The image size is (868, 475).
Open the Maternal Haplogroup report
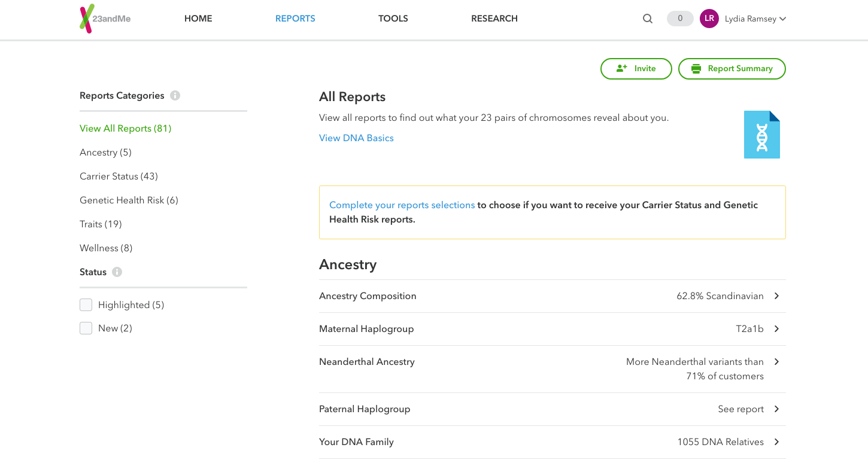[x=553, y=329]
